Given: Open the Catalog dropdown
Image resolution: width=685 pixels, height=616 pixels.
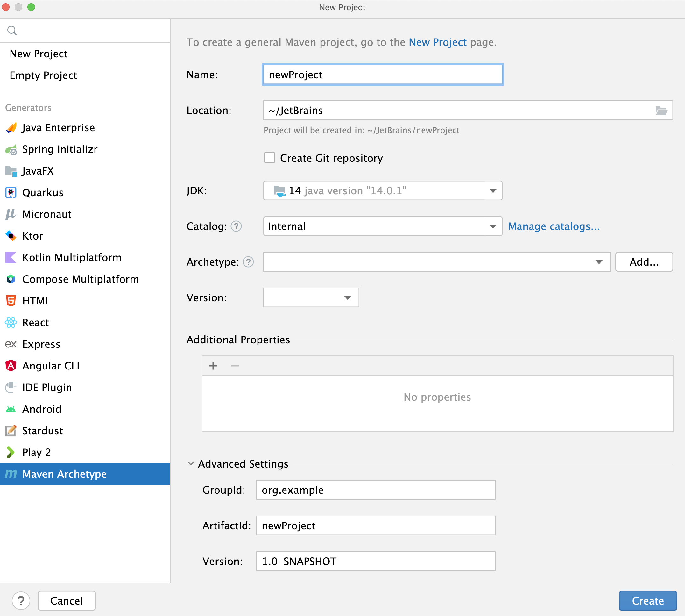Looking at the screenshot, I should (x=492, y=226).
